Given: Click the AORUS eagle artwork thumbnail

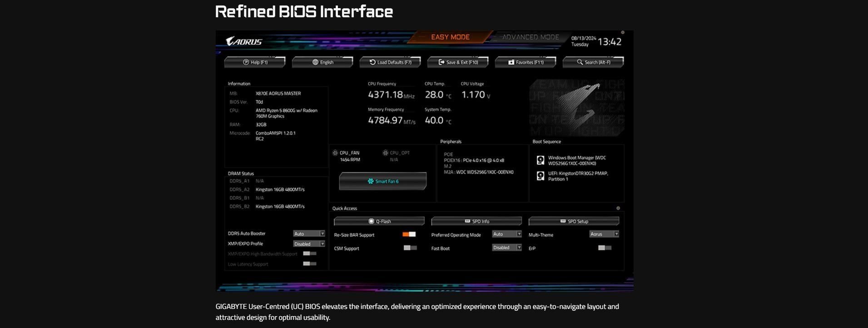Looking at the screenshot, I should (x=577, y=108).
